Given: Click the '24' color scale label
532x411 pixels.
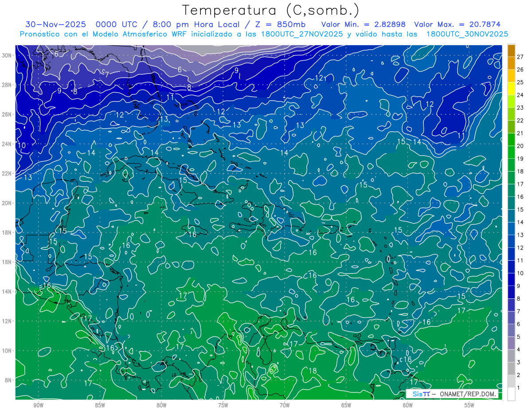Looking at the screenshot, I should (x=520, y=95).
